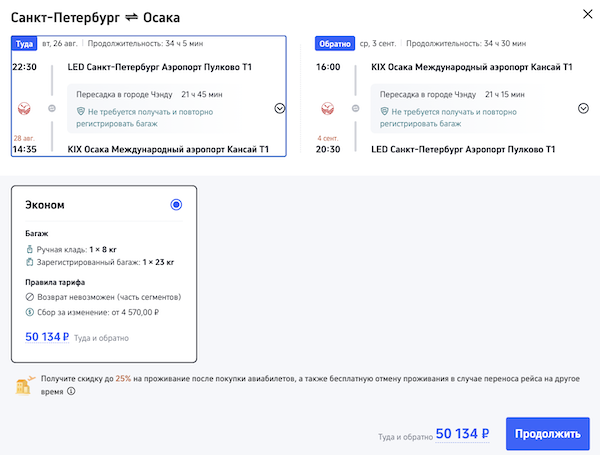The image size is (600, 455).
Task: Click the Эконом fare card price
Action: point(47,338)
